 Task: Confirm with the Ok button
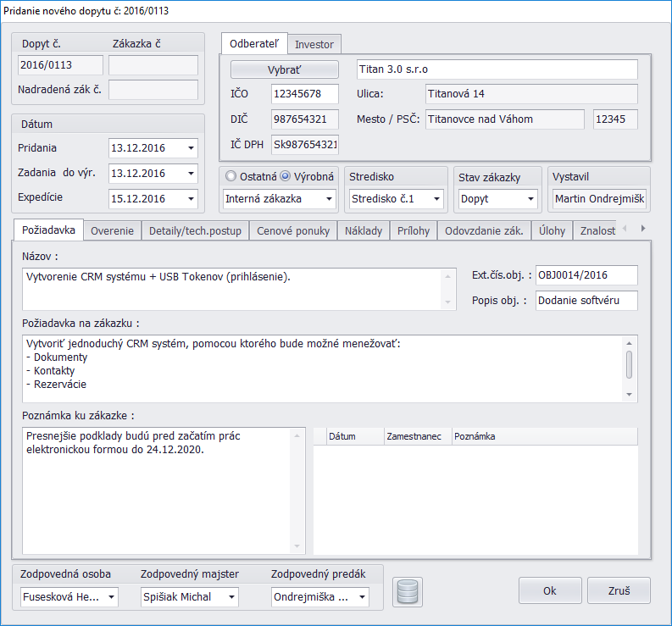click(x=550, y=590)
